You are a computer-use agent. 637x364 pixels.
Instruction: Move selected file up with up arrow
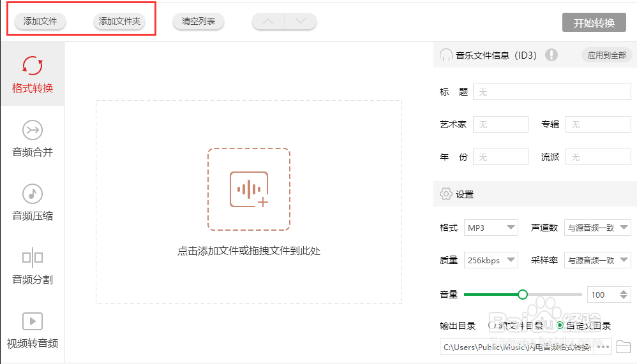click(x=268, y=22)
